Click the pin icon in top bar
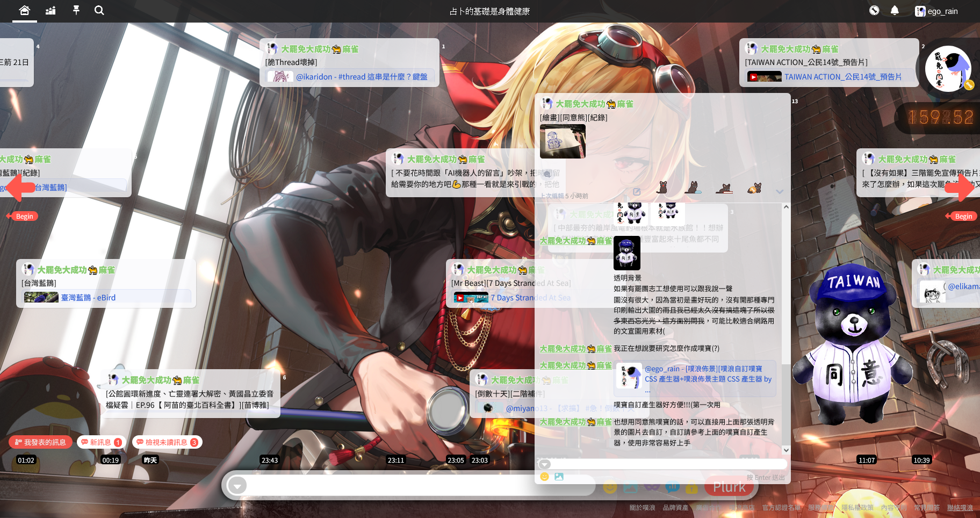Screen dimensions: 980x518 (76, 10)
